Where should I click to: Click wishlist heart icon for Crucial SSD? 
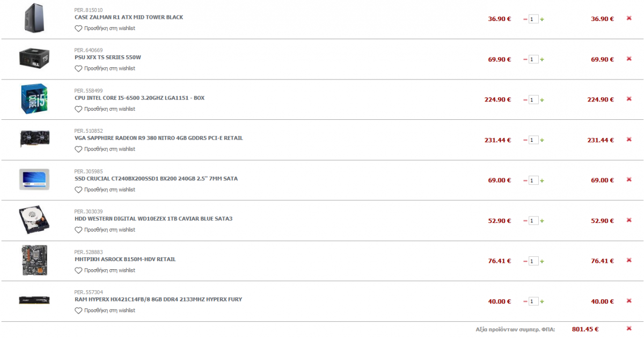coord(78,190)
